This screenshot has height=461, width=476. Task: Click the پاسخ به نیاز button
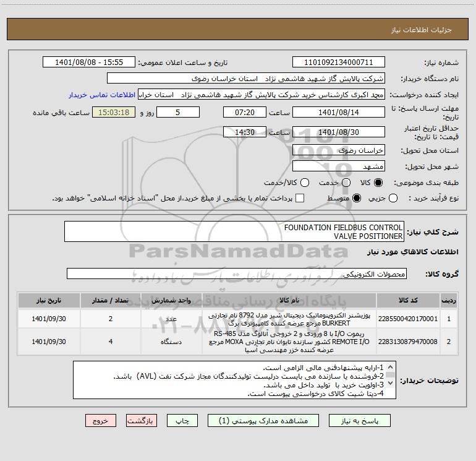click(x=360, y=421)
